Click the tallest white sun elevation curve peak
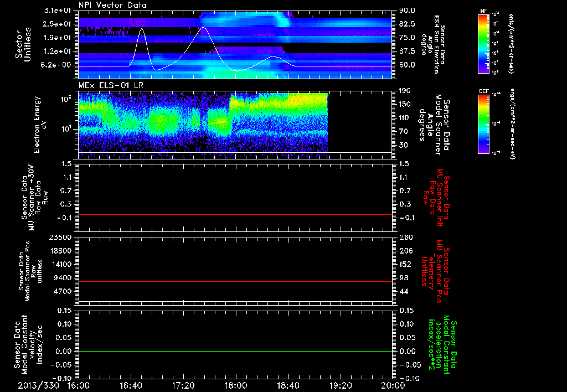 pos(204,28)
